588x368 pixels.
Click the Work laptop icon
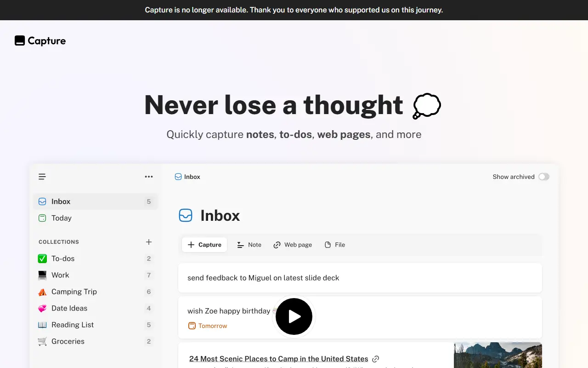point(42,275)
